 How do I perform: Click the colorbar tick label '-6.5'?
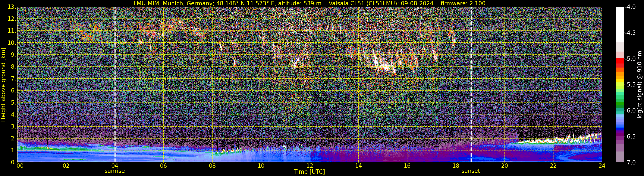(x=630, y=136)
